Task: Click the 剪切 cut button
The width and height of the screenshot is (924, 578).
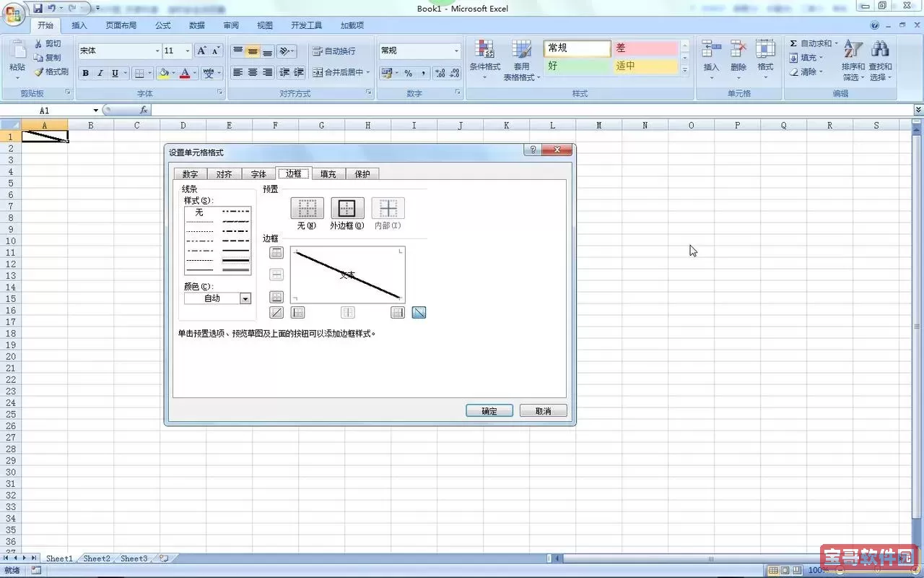Action: 48,44
